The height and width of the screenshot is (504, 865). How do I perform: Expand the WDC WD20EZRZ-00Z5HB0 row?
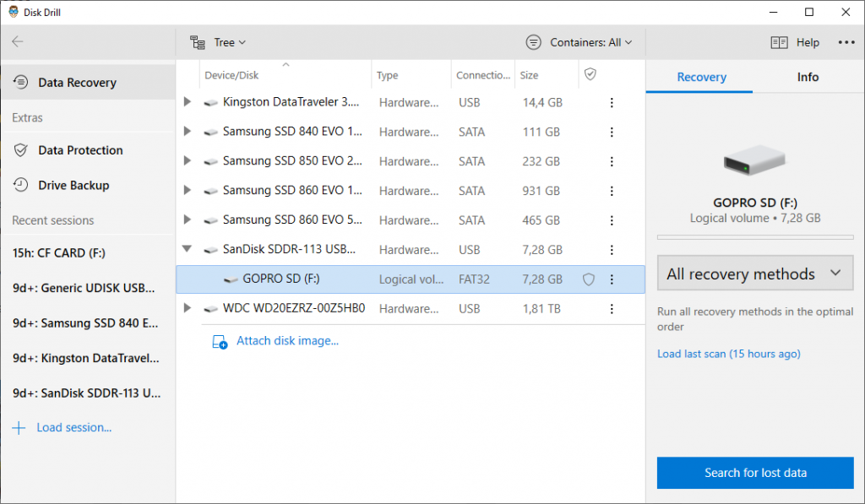pos(188,307)
